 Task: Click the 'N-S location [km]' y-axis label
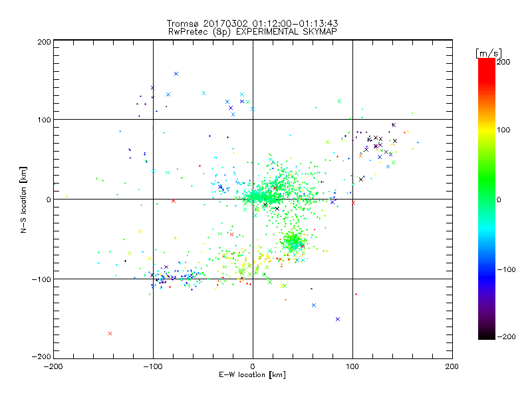[23, 200]
